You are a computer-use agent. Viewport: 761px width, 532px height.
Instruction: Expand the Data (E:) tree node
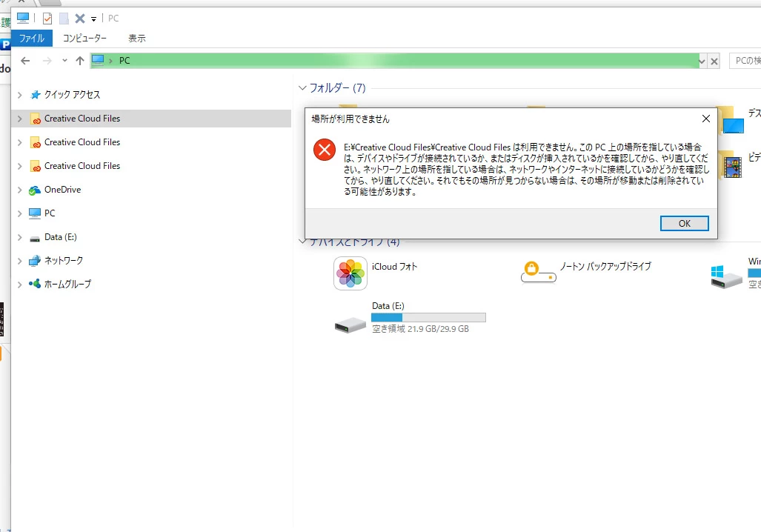pyautogui.click(x=20, y=238)
